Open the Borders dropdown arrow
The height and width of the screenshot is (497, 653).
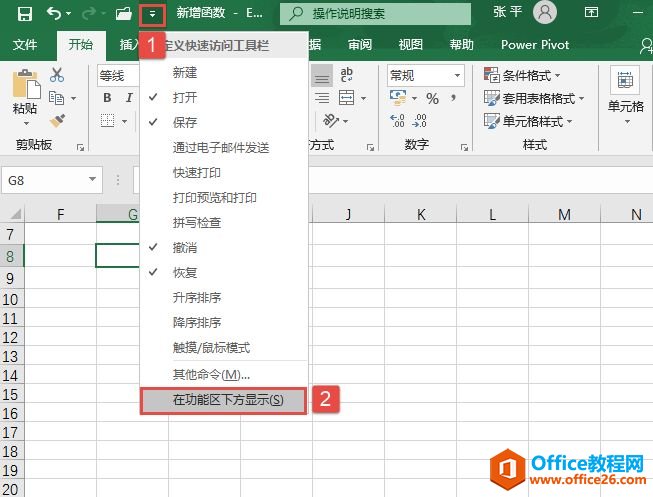(125, 122)
